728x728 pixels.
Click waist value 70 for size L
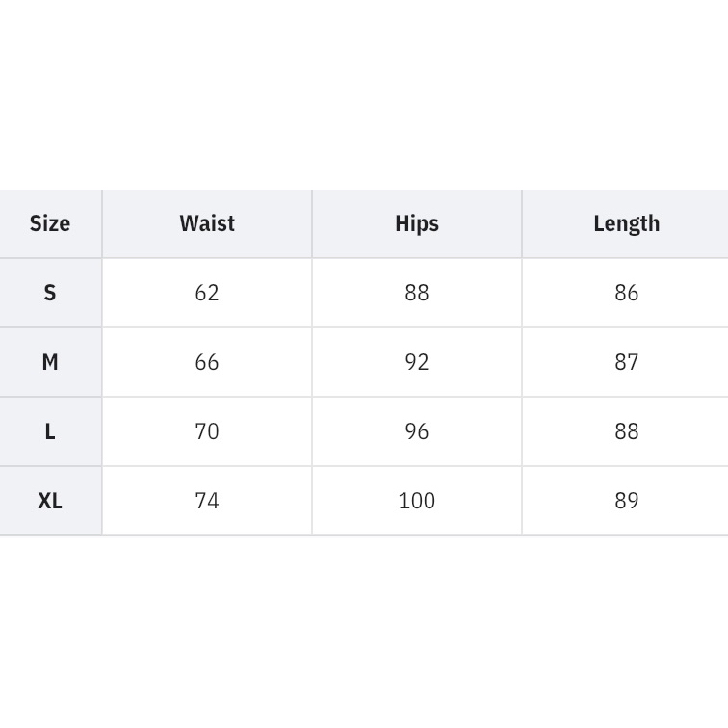point(207,431)
